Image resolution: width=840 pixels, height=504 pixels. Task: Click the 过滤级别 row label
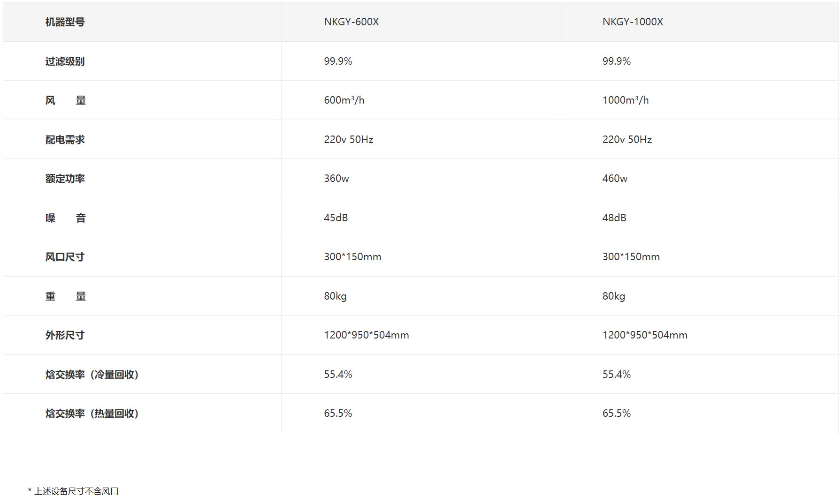click(x=65, y=61)
